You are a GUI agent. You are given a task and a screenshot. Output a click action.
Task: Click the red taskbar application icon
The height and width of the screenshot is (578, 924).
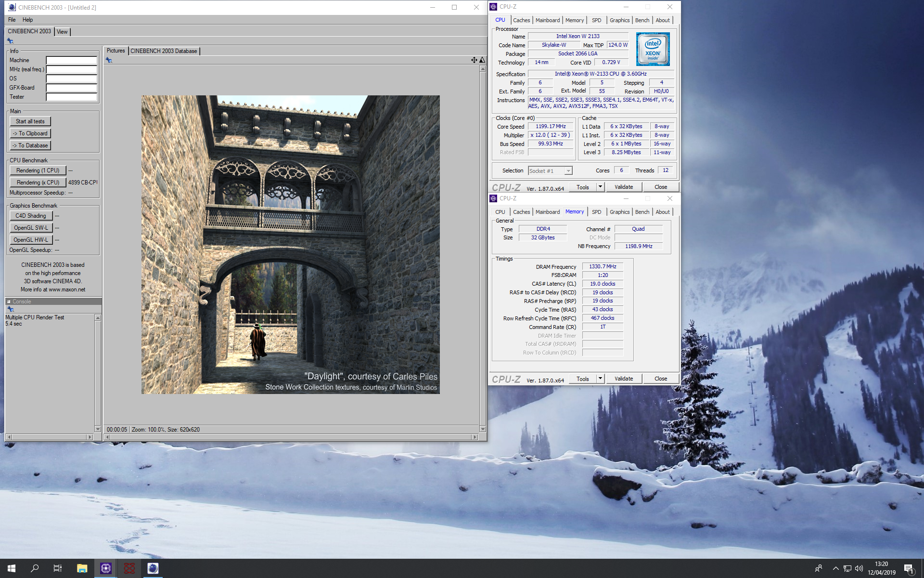tap(129, 568)
